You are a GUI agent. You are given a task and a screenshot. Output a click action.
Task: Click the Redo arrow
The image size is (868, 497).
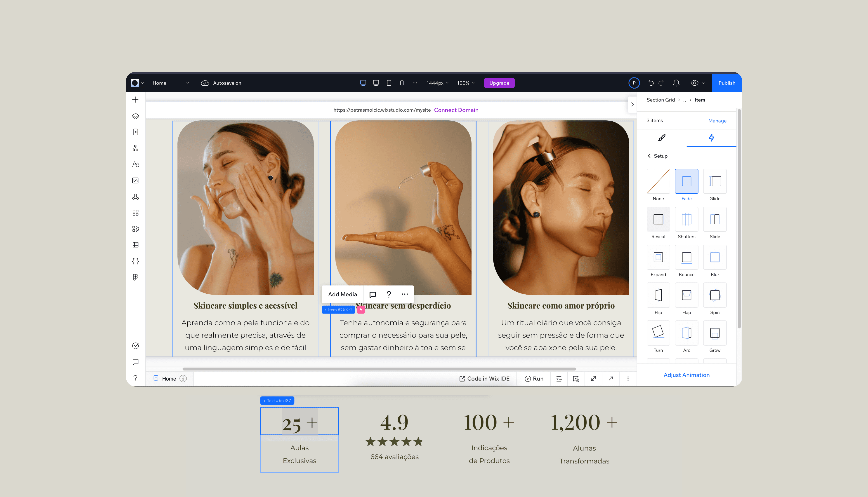[x=661, y=83]
